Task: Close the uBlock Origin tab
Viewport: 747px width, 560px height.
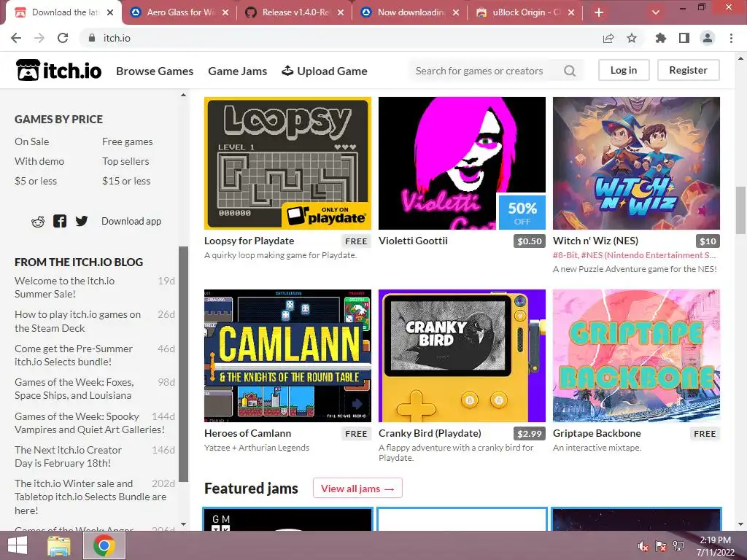Action: 571,12
